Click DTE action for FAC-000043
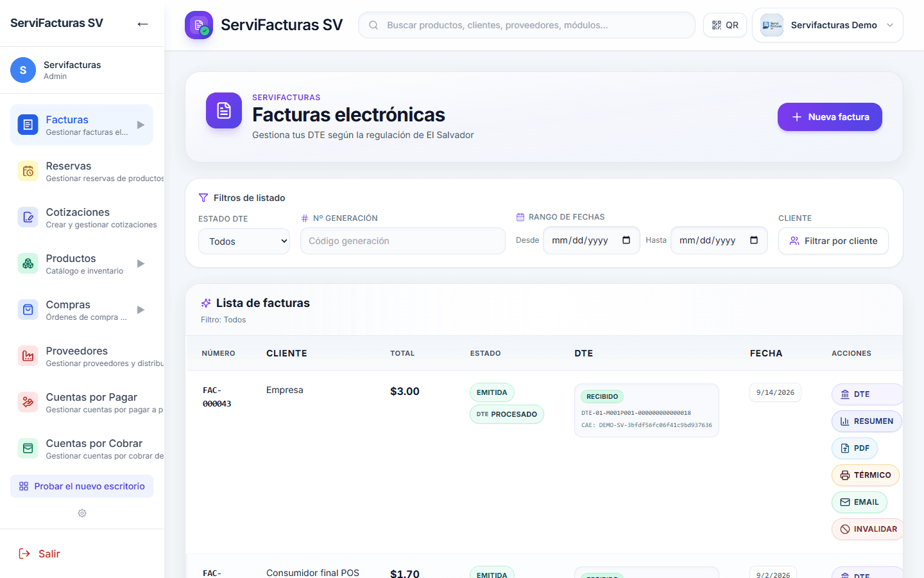 867,394
